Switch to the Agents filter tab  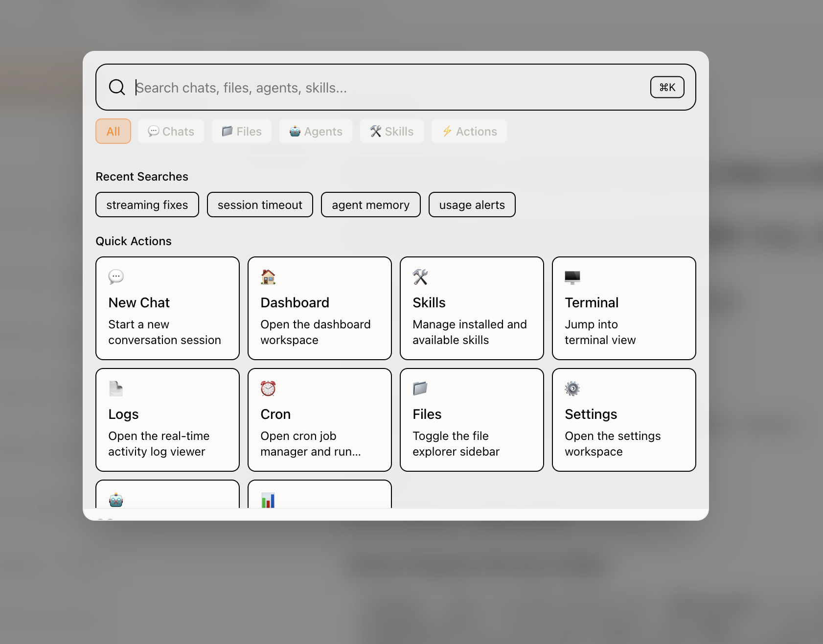[316, 131]
